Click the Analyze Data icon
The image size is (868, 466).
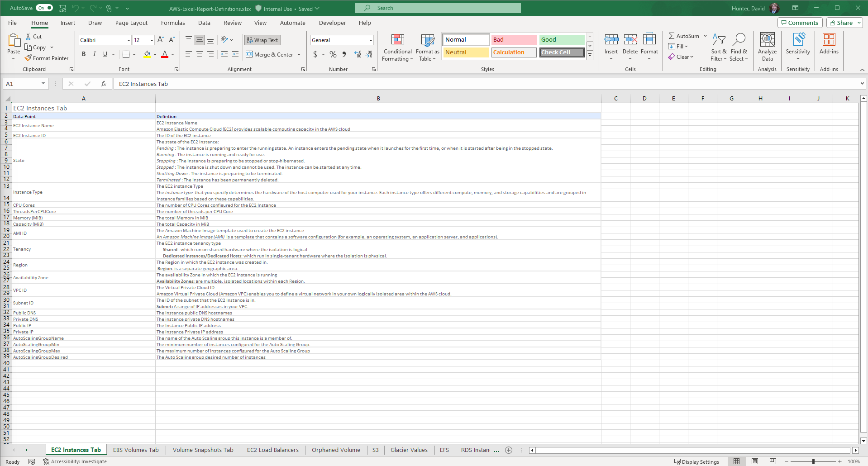(x=767, y=47)
